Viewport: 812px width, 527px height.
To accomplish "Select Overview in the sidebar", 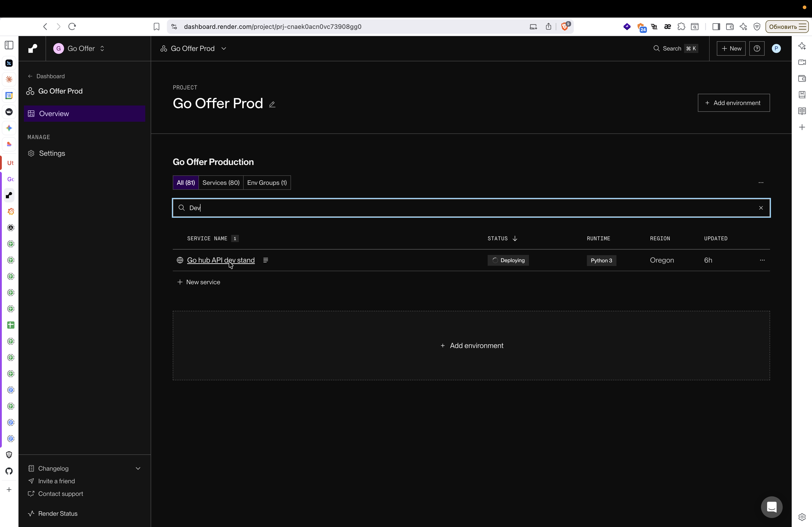I will [x=85, y=114].
